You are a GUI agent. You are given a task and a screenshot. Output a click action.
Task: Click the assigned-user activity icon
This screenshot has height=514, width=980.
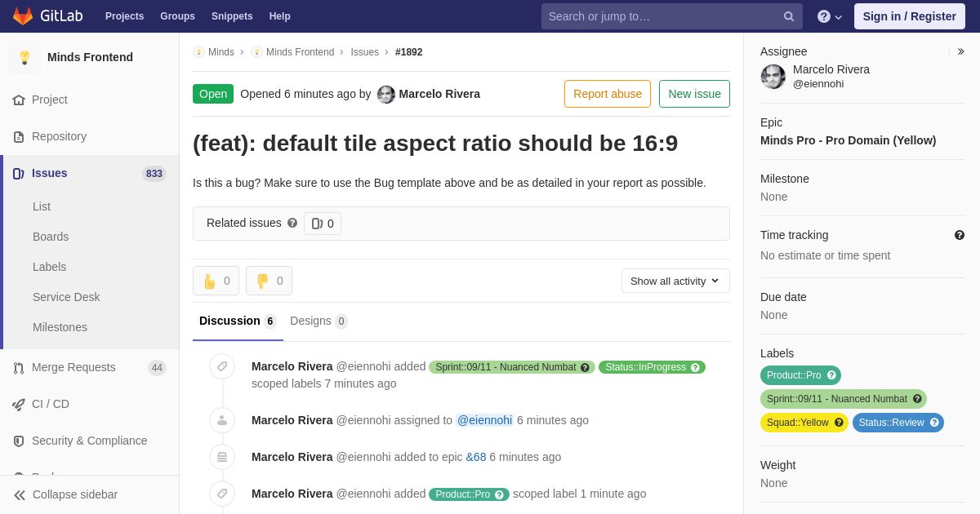222,420
